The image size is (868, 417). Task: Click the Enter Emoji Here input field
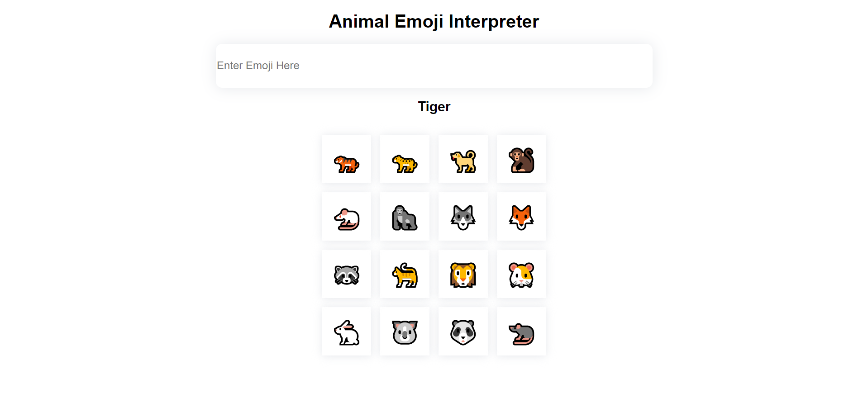point(434,66)
